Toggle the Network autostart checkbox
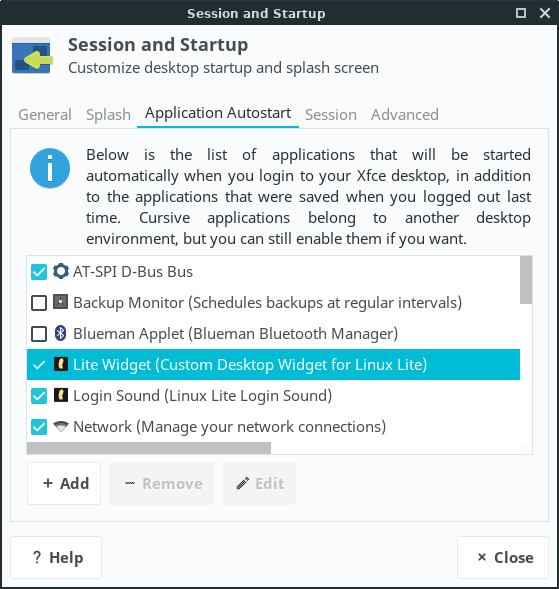The image size is (559, 589). click(39, 427)
